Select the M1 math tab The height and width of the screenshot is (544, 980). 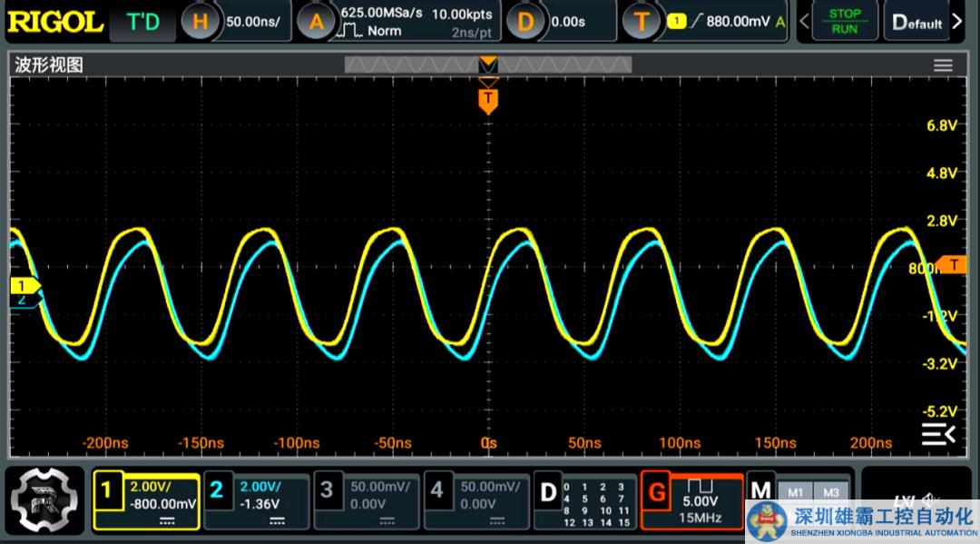click(795, 491)
